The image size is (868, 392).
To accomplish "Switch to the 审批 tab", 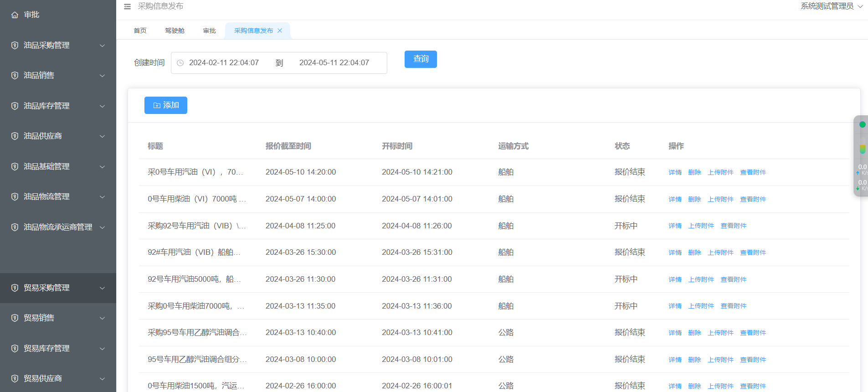I will (210, 31).
